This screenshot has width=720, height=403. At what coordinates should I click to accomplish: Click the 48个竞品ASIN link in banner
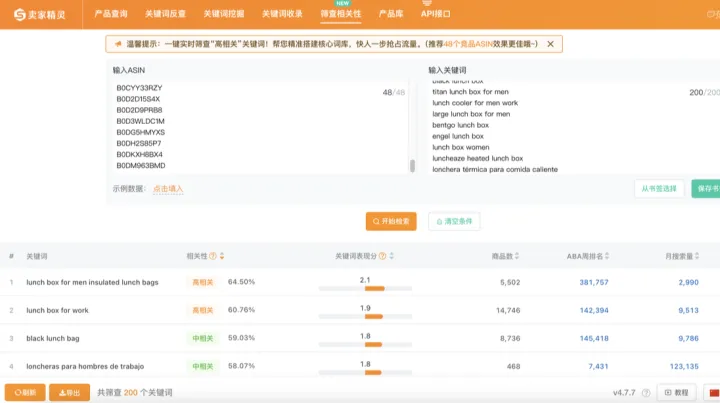tap(468, 44)
